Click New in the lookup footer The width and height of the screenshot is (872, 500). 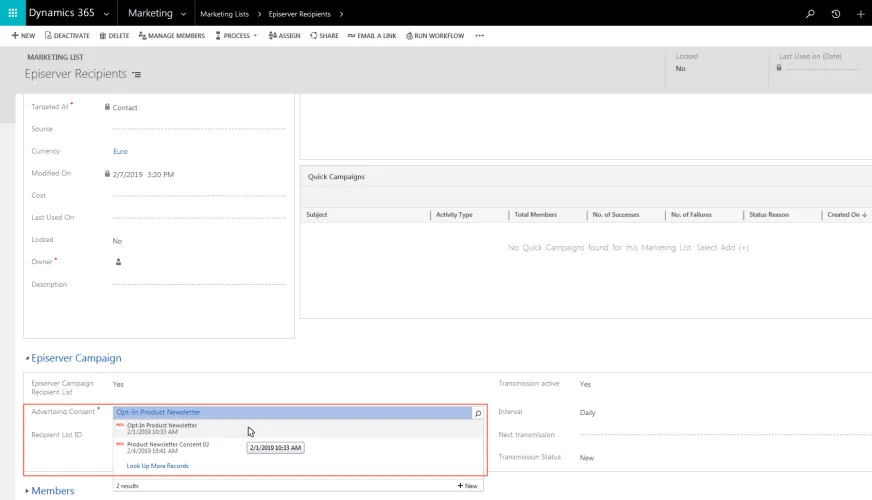click(467, 486)
